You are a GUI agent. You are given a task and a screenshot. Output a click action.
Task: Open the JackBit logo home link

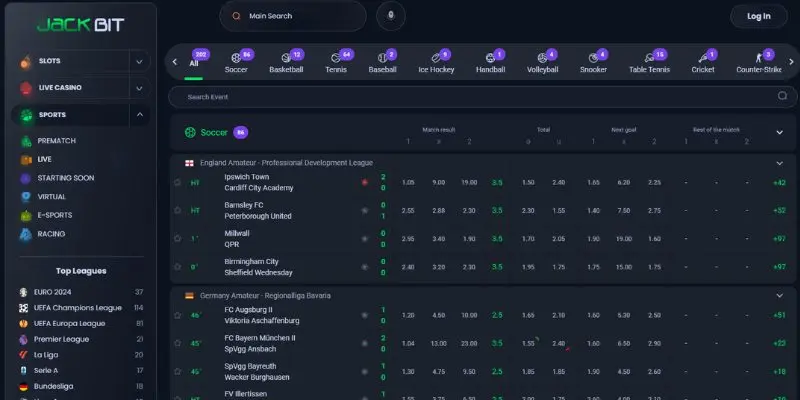pyautogui.click(x=81, y=24)
